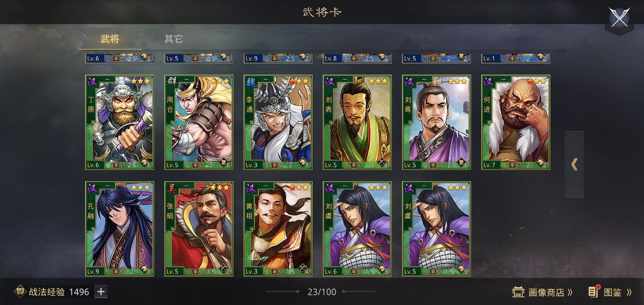The image size is (644, 305).
Task: Select the 刘表 general card
Action: (x=357, y=122)
